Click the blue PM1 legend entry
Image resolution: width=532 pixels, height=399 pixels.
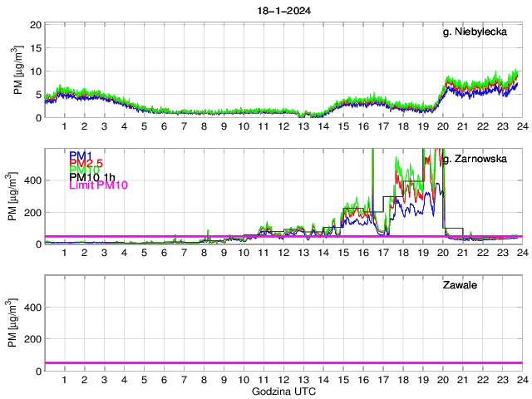pos(81,155)
